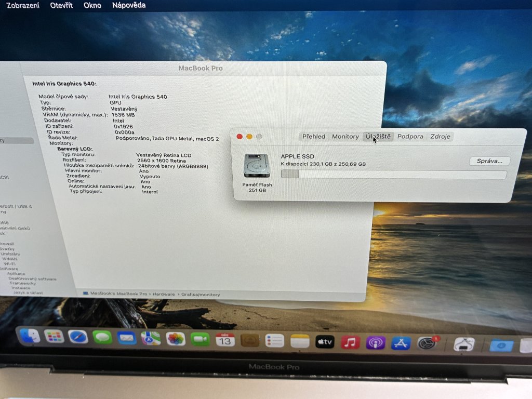Open Podcasts app in the Dock
This screenshot has width=532, height=399.
(375, 343)
